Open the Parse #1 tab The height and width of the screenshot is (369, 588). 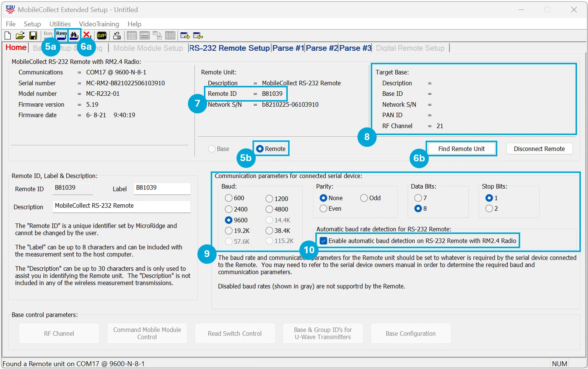point(288,48)
